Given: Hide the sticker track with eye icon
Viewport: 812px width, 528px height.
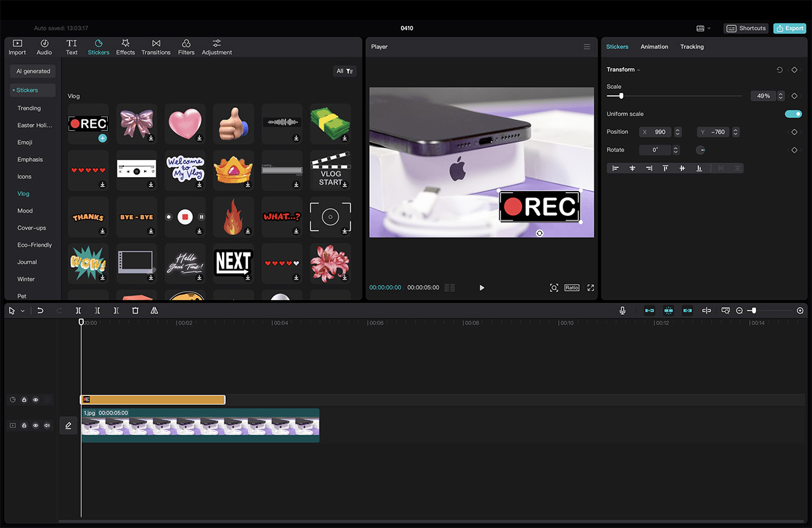Looking at the screenshot, I should click(36, 400).
